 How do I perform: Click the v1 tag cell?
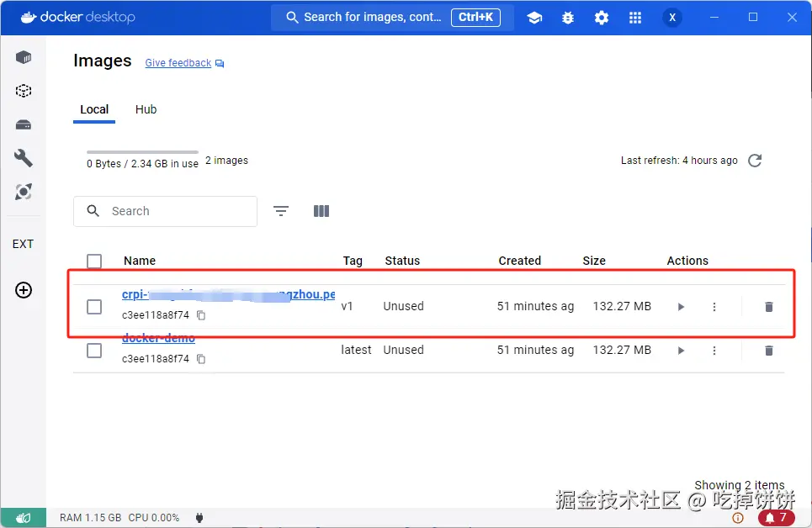347,306
